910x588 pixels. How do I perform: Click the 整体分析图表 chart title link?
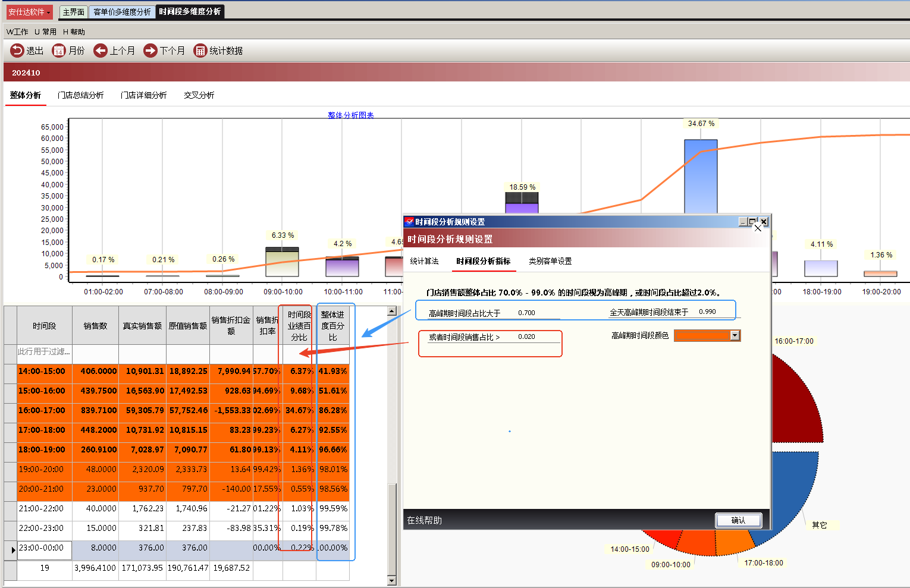pos(350,115)
